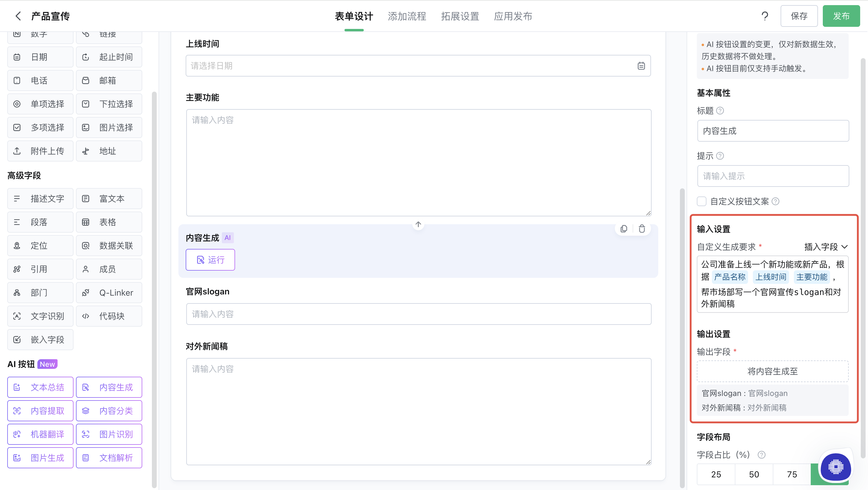Set field width to 75 percent
Image resolution: width=868 pixels, height=490 pixels.
pyautogui.click(x=792, y=474)
